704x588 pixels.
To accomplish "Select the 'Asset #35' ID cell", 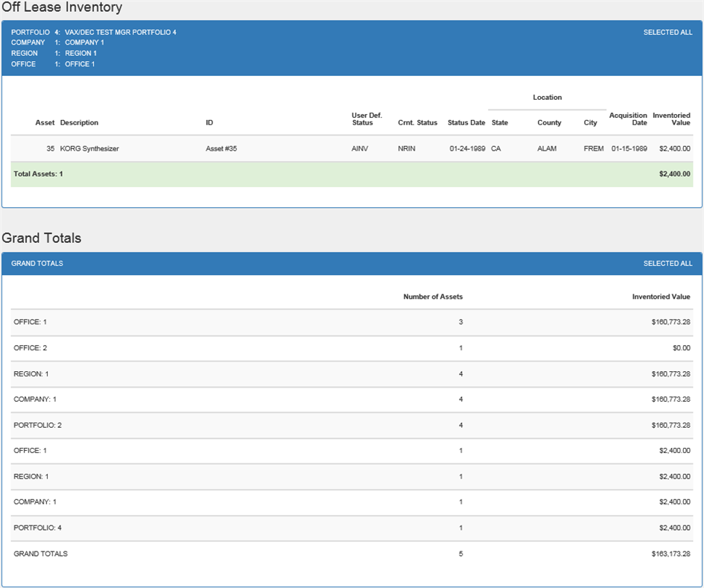I will click(x=221, y=149).
